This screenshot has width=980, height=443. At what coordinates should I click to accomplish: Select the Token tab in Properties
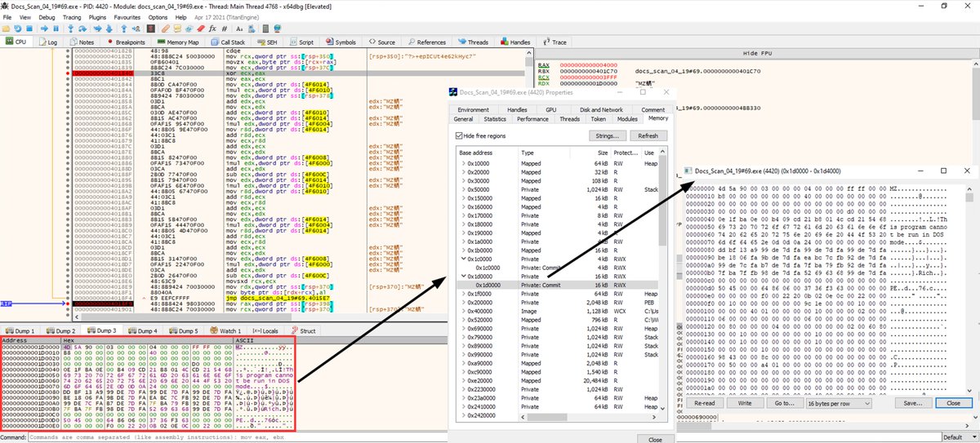coord(598,119)
